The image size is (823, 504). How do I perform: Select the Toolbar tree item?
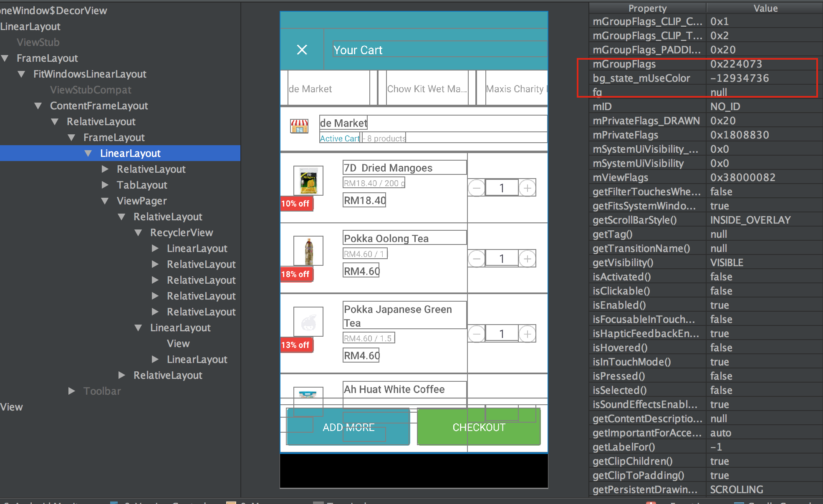102,391
